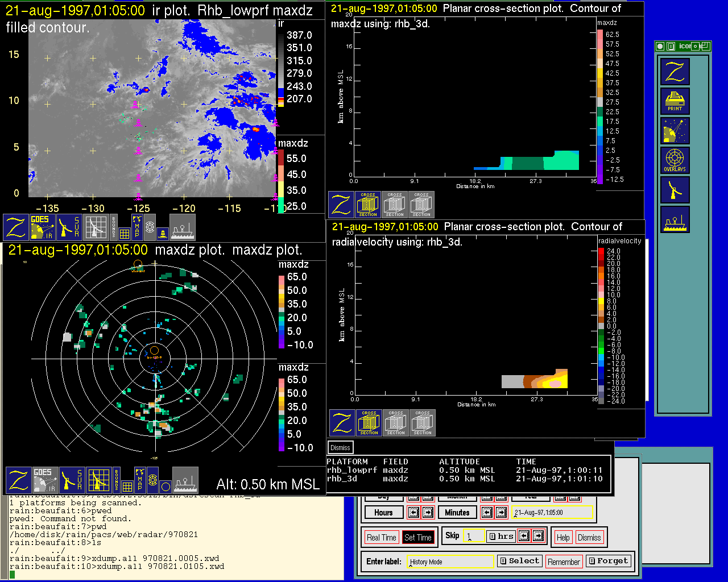Click the Enter label text field
This screenshot has width=728, height=582.
(x=451, y=562)
